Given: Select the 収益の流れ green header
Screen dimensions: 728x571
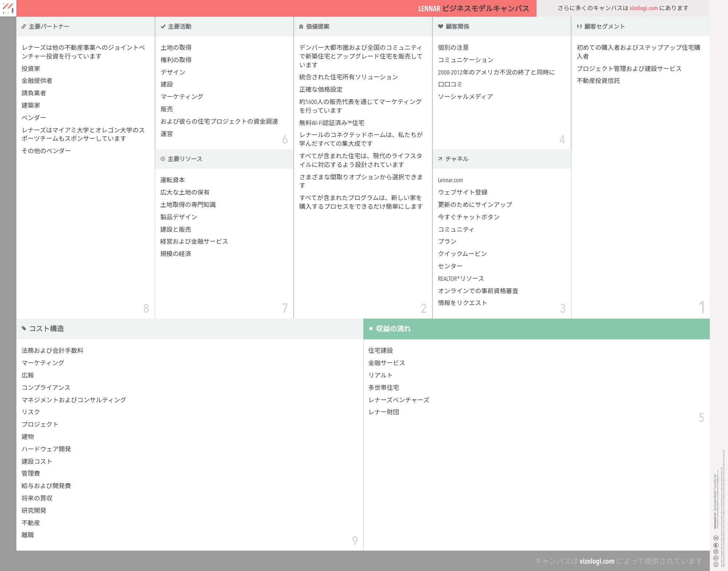Looking at the screenshot, I should pyautogui.click(x=393, y=328).
